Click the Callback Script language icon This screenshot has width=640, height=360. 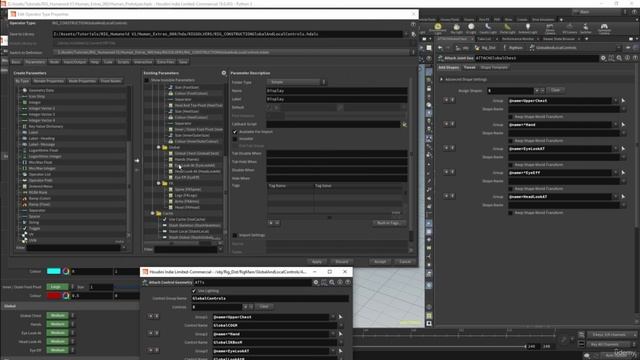[x=404, y=124]
